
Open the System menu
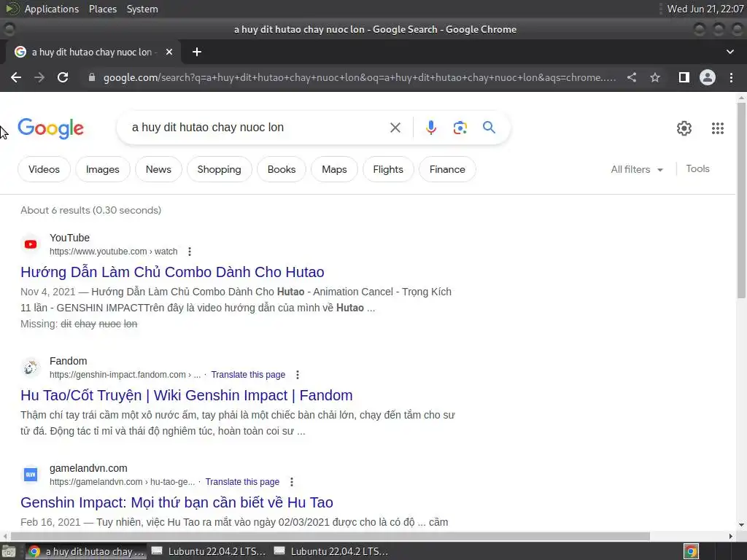(142, 9)
